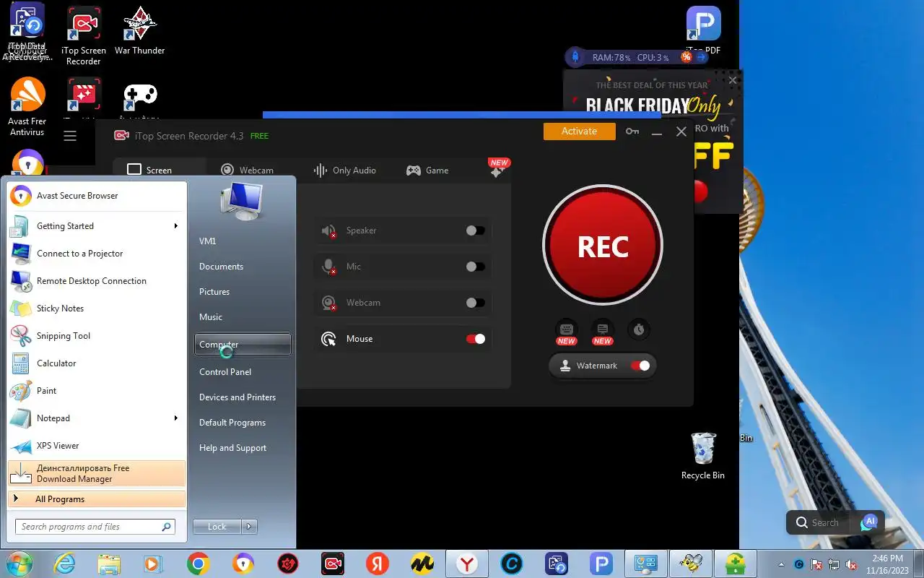Enable the Webcam overlay toggle
The width and height of the screenshot is (924, 578).
[x=475, y=303]
